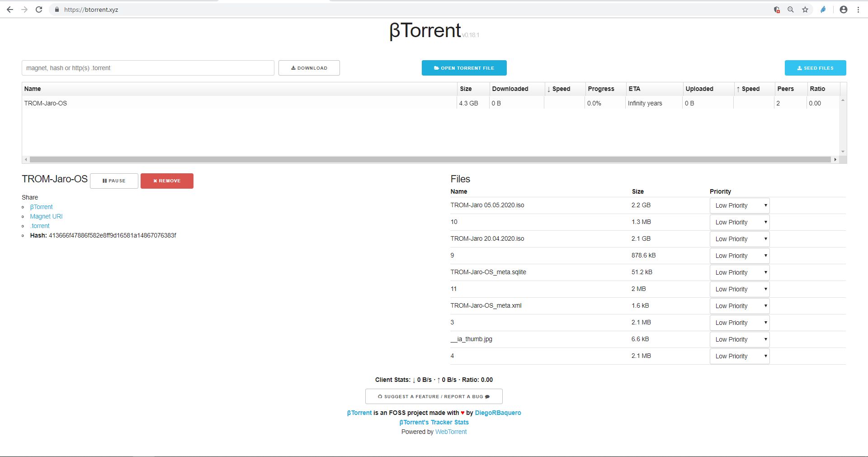This screenshot has width=868, height=457.
Task: Change priority of __ia_thumb.jpg file
Action: (x=740, y=339)
